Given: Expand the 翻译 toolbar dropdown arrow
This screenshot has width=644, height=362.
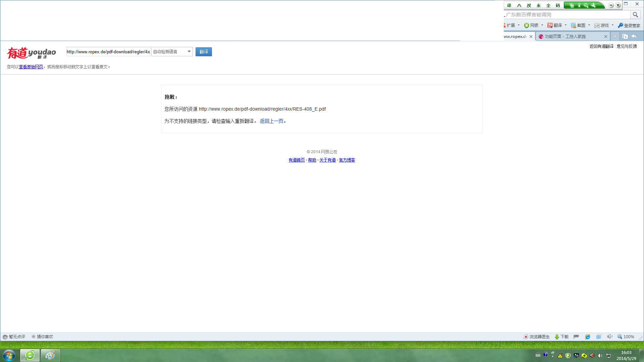Looking at the screenshot, I should pyautogui.click(x=566, y=25).
